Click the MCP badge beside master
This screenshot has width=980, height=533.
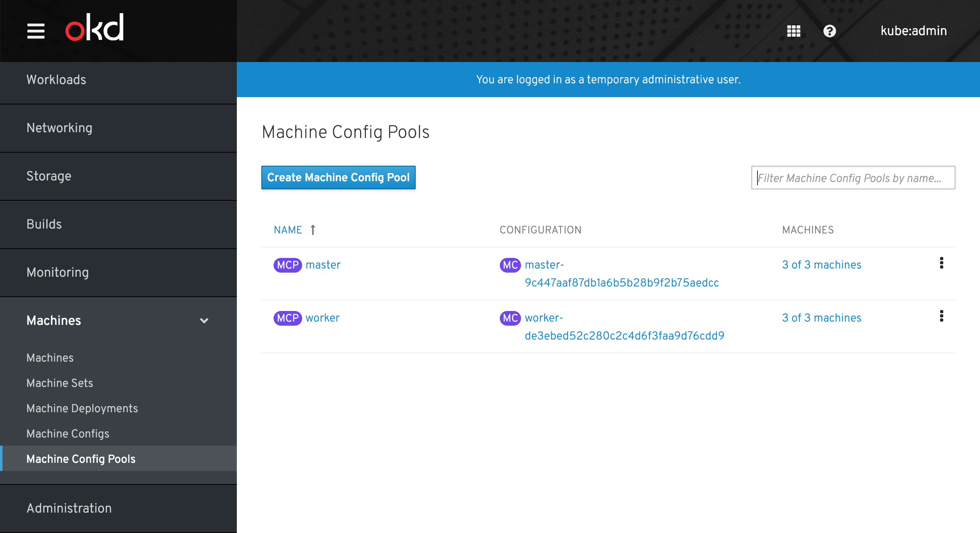(x=287, y=265)
